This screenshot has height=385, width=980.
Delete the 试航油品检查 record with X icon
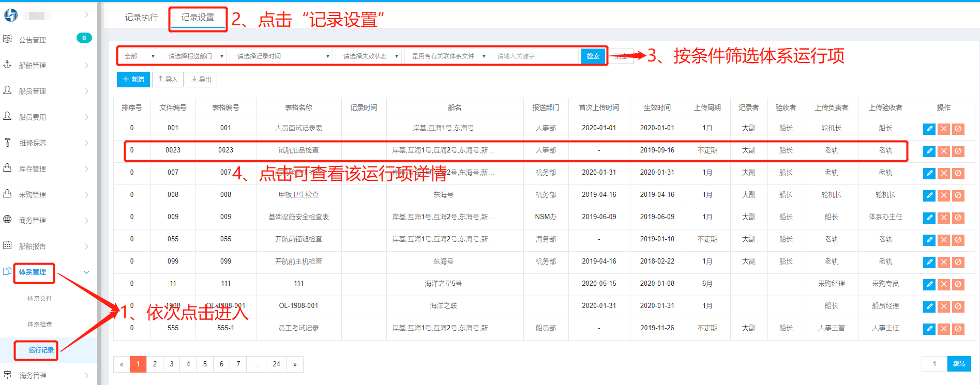943,151
